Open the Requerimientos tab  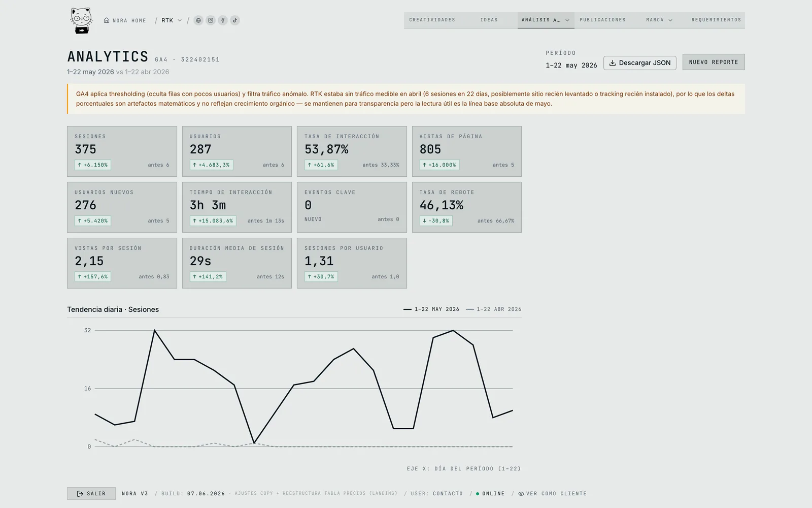click(716, 20)
